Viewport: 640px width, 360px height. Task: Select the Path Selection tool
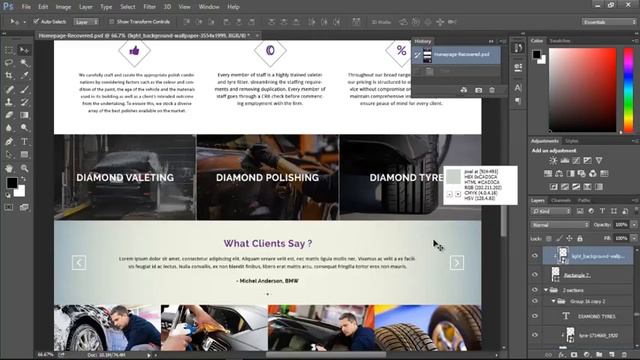tap(9, 155)
